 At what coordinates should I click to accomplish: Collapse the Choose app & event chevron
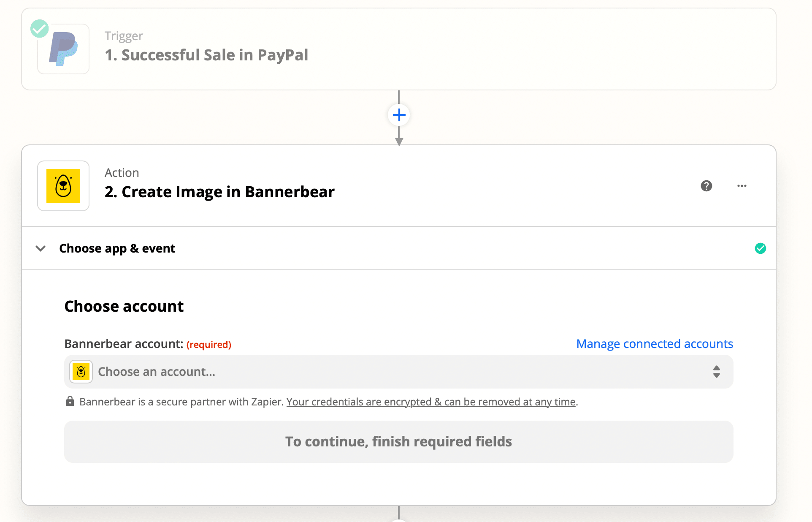(x=41, y=248)
